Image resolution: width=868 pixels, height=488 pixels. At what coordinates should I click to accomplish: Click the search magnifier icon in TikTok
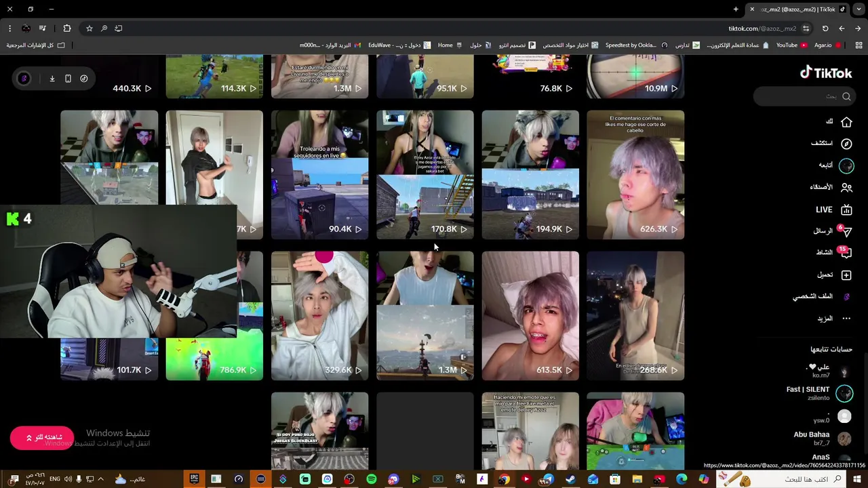(846, 96)
